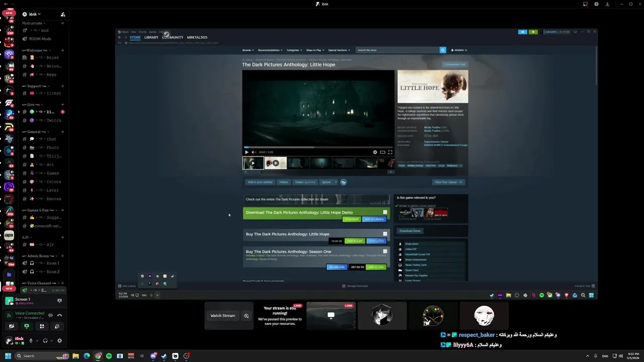Open the Level channel

[x=44, y=190]
